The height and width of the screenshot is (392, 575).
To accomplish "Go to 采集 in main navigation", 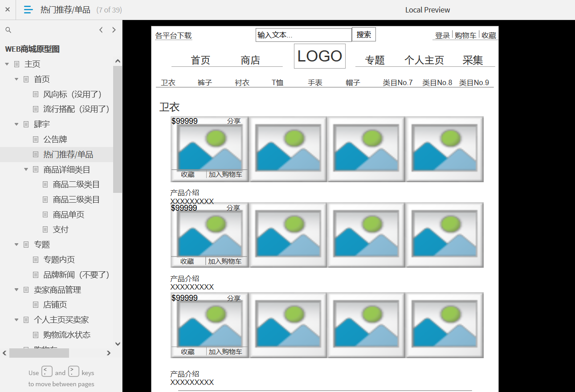I will coord(473,60).
